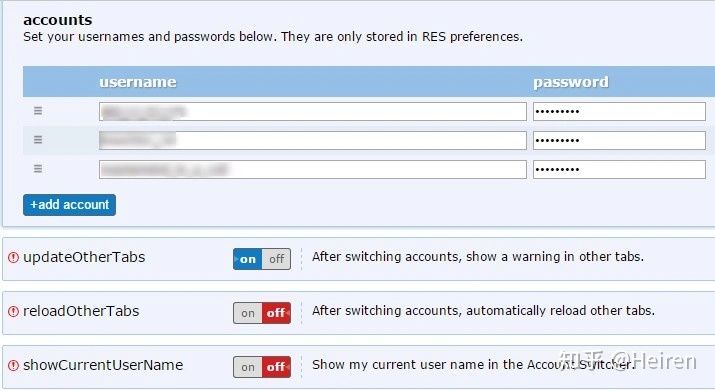Click the updateOtherTabs option label

(x=84, y=257)
